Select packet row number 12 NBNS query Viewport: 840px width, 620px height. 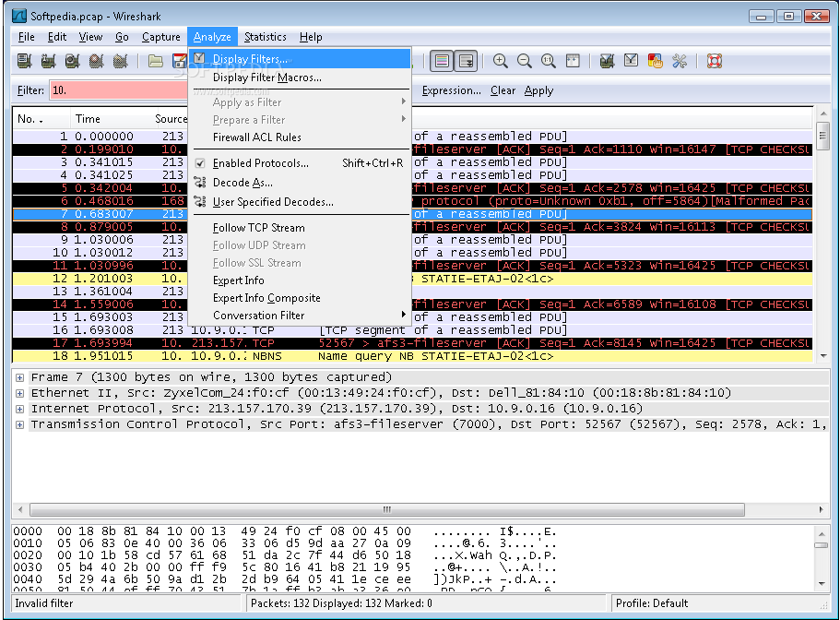click(412, 279)
